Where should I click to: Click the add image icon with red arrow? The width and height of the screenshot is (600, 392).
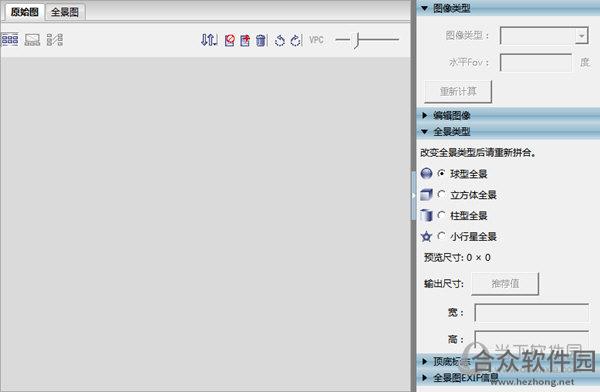point(245,40)
